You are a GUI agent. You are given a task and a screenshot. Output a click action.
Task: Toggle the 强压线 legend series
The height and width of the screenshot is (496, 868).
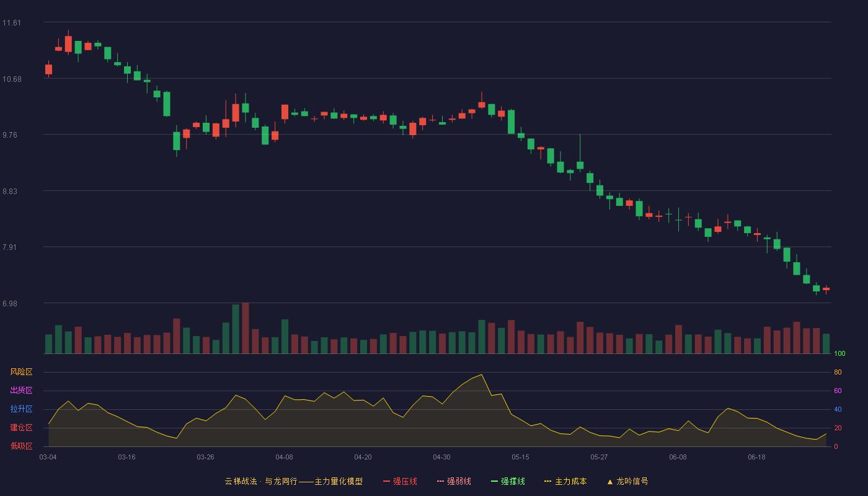pyautogui.click(x=400, y=481)
